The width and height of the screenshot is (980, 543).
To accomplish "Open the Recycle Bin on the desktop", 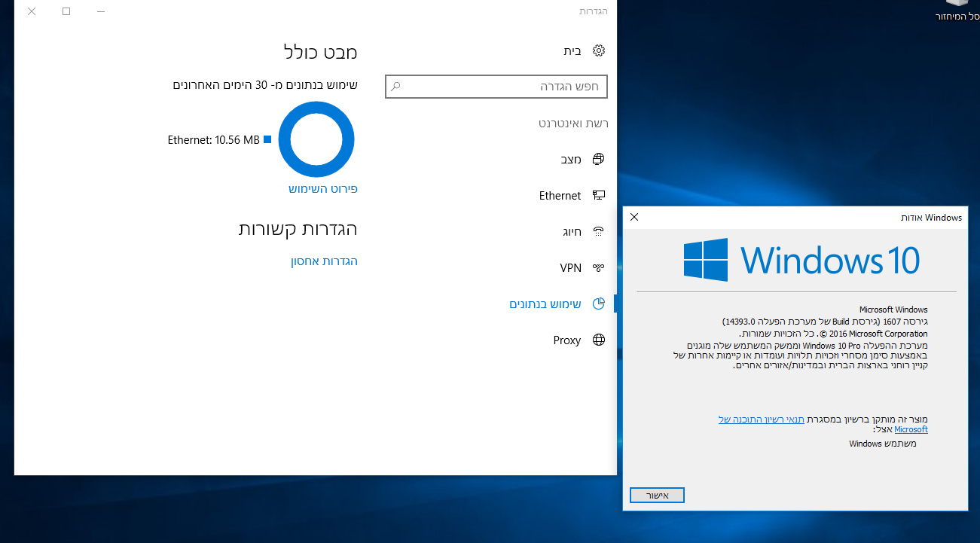I will pyautogui.click(x=957, y=11).
